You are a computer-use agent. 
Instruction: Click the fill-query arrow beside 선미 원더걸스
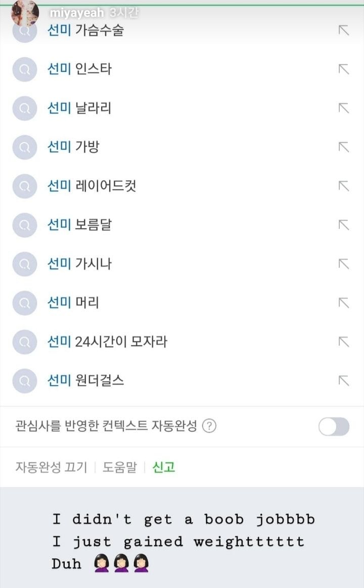tap(344, 381)
